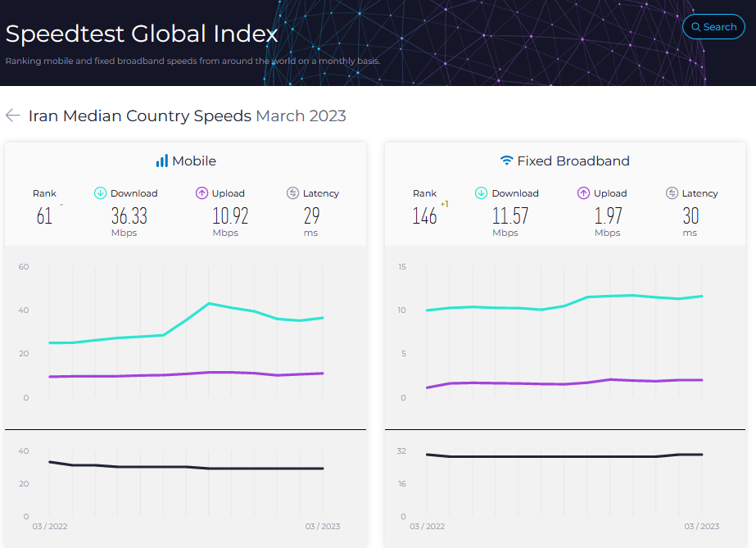Click Fixed Broadband download 11.57 value

(509, 216)
